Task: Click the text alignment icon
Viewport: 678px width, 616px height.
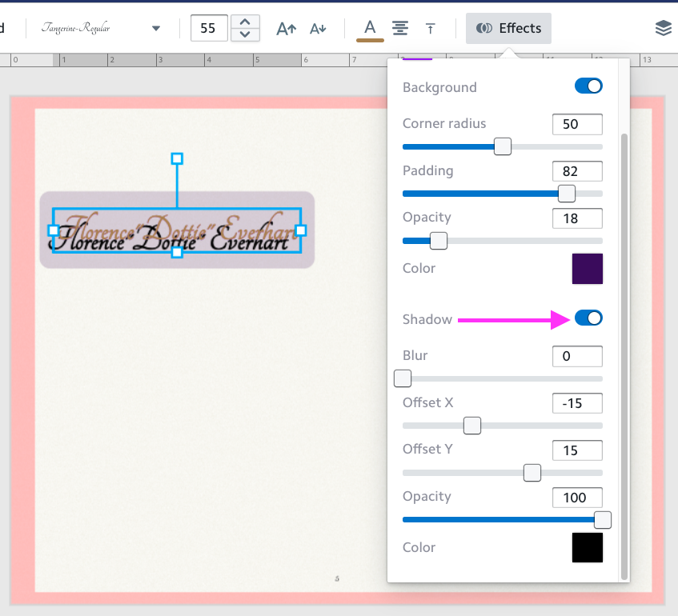Action: (x=400, y=28)
